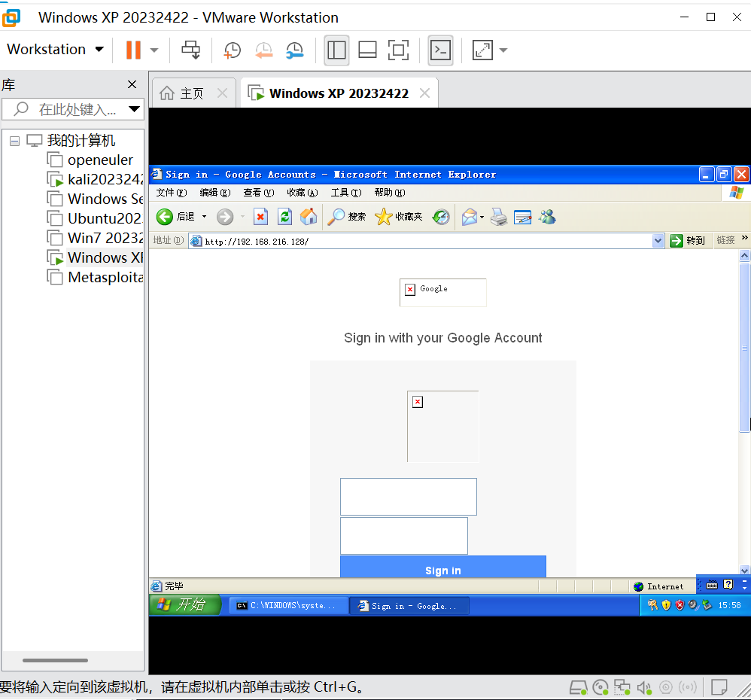Click the IE edit page icon
Image resolution: width=751 pixels, height=700 pixels.
tap(522, 217)
